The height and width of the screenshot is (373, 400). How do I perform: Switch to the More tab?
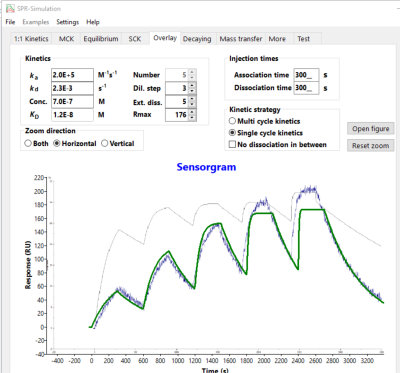coord(277,39)
